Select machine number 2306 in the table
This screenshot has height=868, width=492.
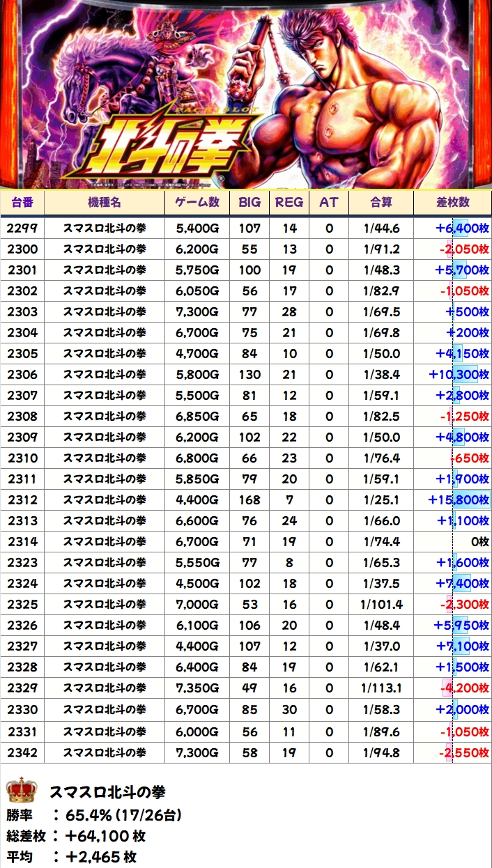click(22, 375)
